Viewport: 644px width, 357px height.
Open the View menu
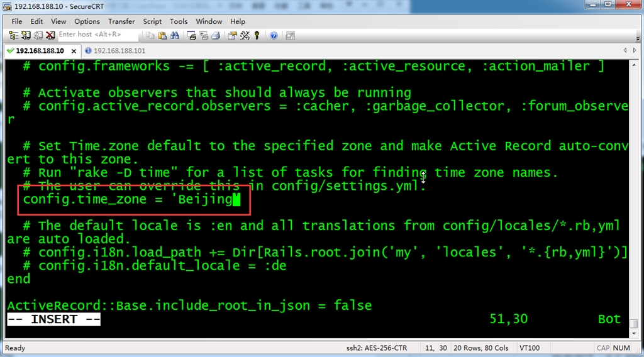58,21
